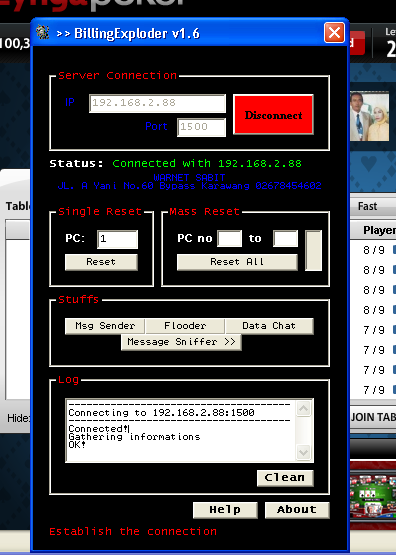Open the About dialog

[297, 510]
